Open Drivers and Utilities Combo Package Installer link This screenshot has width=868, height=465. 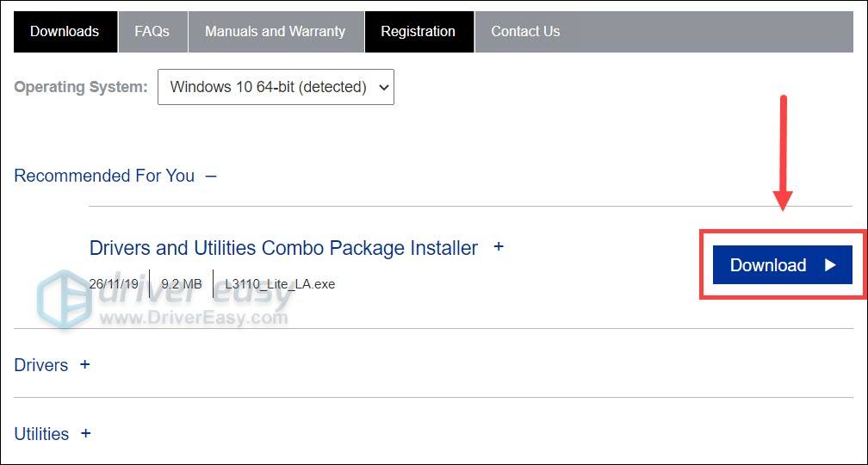pyautogui.click(x=282, y=248)
